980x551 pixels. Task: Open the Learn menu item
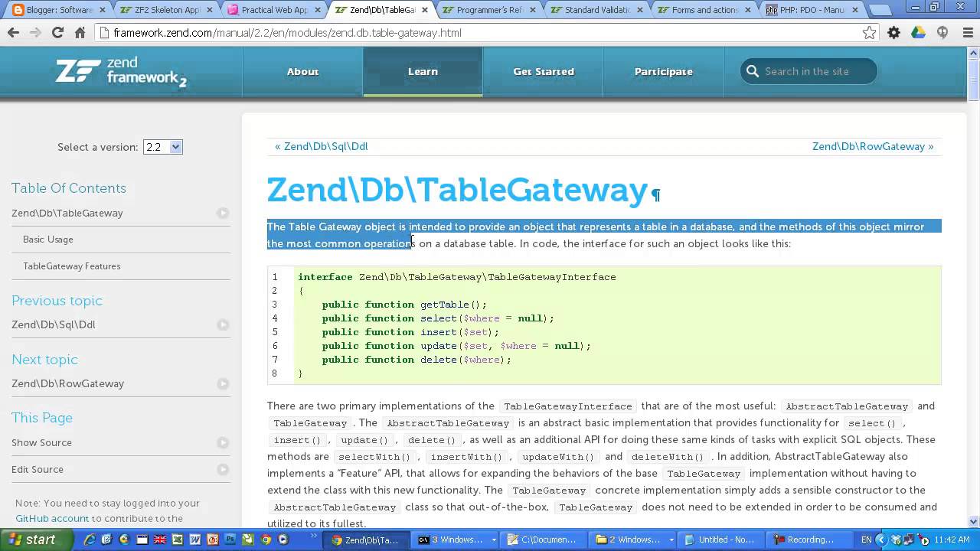[x=423, y=72]
